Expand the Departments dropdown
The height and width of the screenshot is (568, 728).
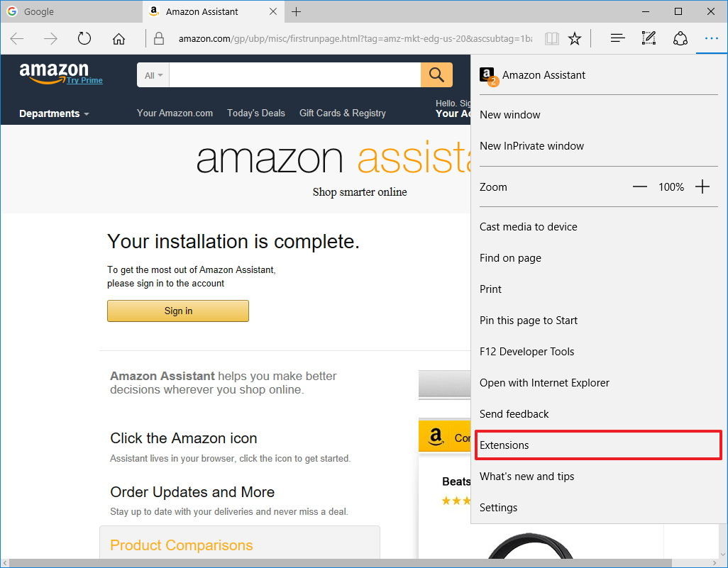(x=54, y=113)
